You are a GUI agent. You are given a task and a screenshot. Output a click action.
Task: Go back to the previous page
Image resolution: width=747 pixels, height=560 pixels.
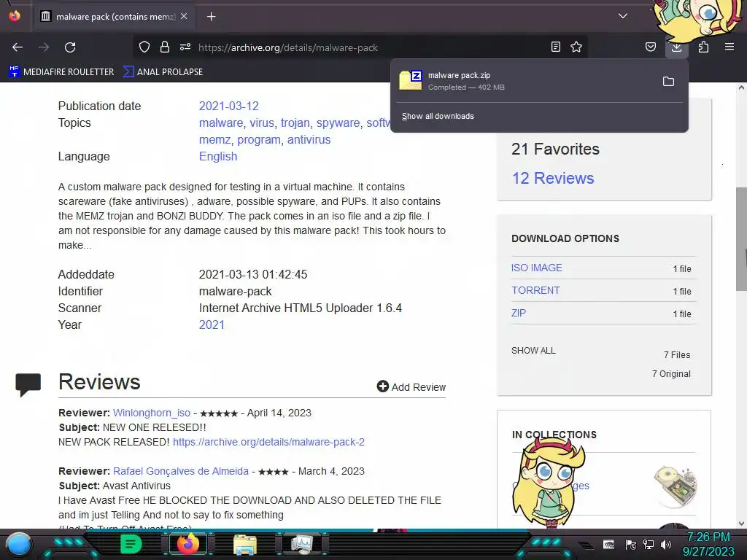tap(18, 47)
